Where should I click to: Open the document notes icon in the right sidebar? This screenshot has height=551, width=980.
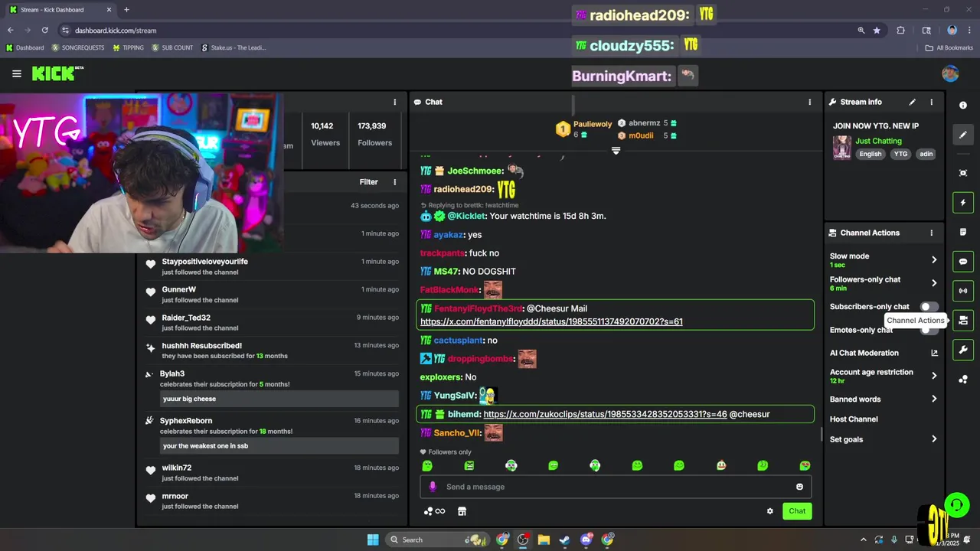pos(963,232)
